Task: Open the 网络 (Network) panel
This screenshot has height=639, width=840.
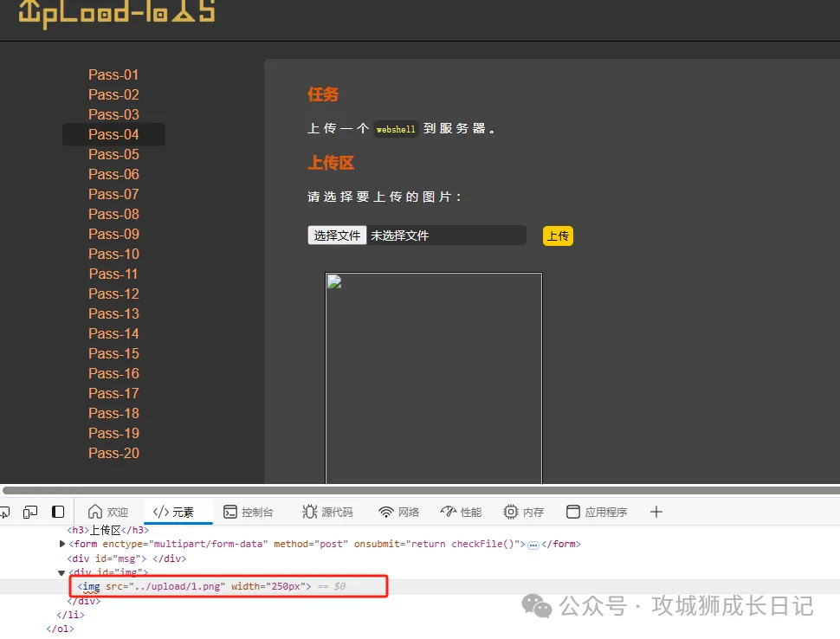Action: tap(399, 512)
